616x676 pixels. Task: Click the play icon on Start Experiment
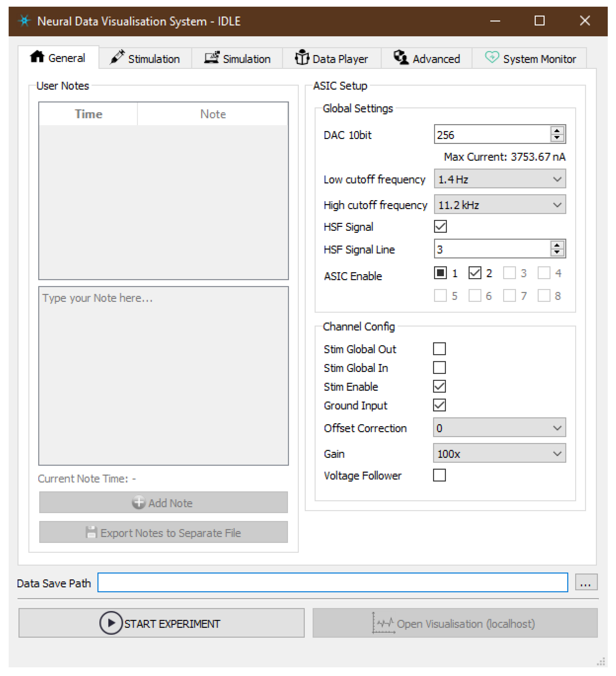(111, 623)
